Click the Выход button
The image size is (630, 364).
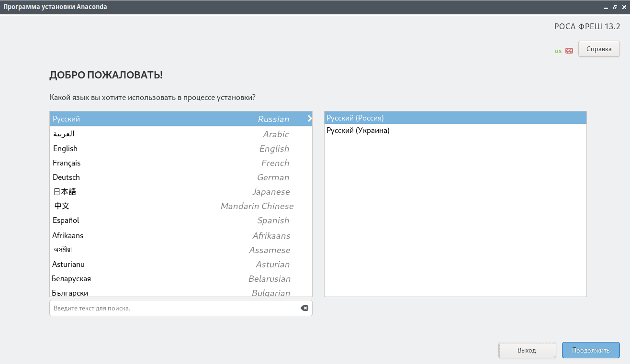click(527, 350)
